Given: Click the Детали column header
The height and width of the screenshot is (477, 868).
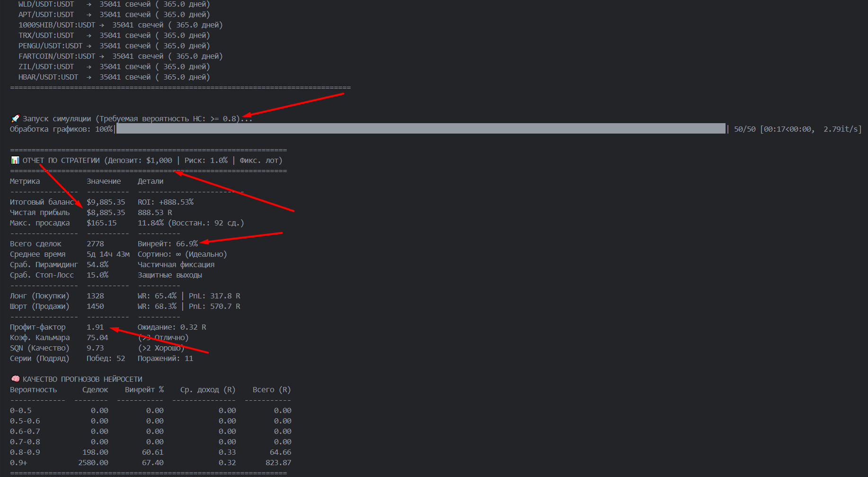Looking at the screenshot, I should tap(151, 181).
